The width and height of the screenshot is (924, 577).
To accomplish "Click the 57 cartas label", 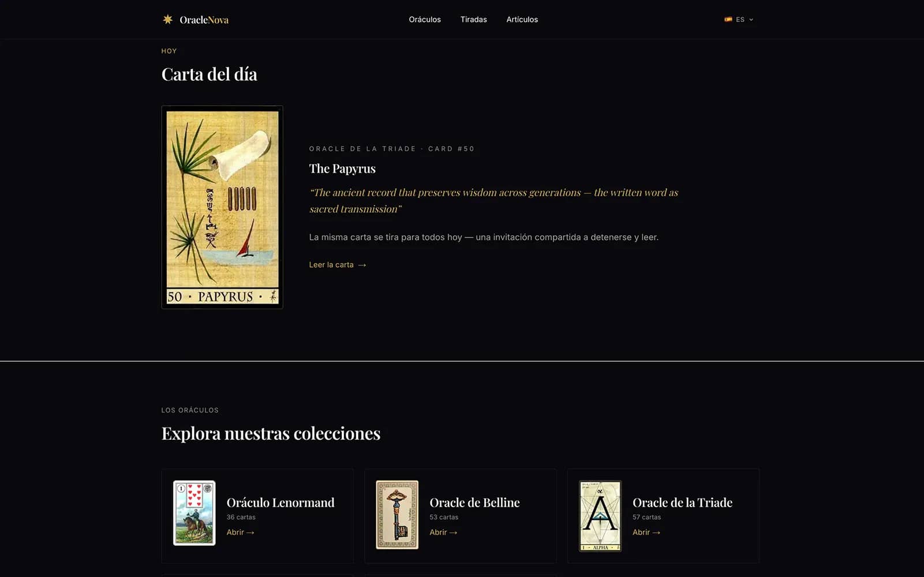I will [646, 517].
